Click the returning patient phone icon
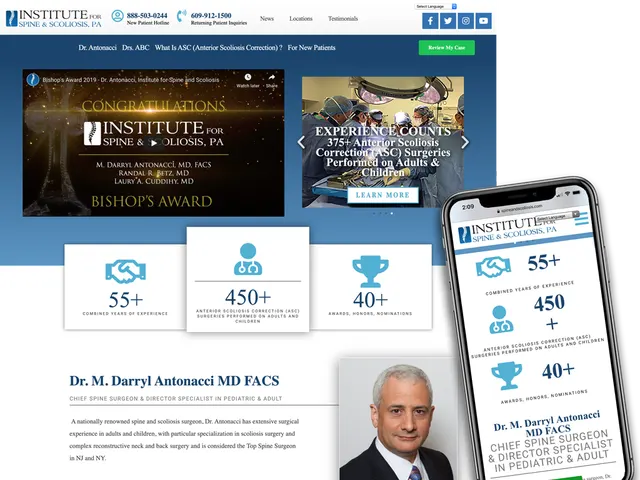The image size is (640, 480). (181, 16)
